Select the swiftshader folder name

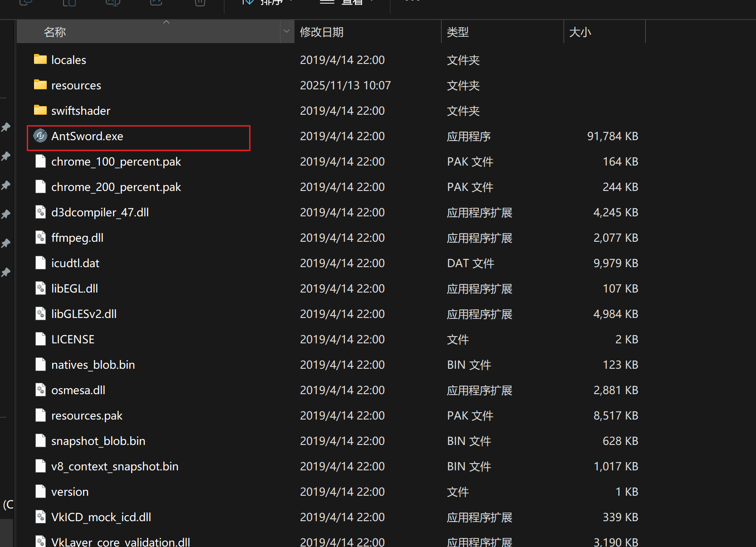tap(81, 111)
